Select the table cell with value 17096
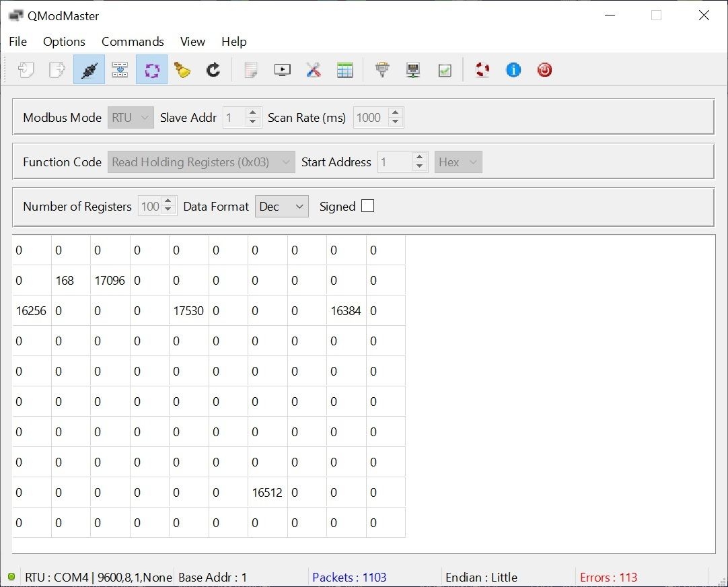 110,281
